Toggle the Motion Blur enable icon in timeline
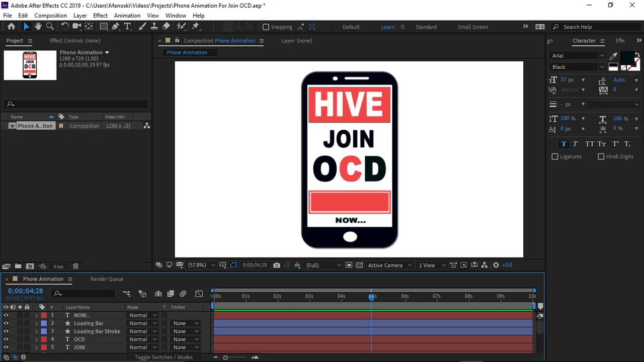This screenshot has width=644, height=362. [x=183, y=294]
